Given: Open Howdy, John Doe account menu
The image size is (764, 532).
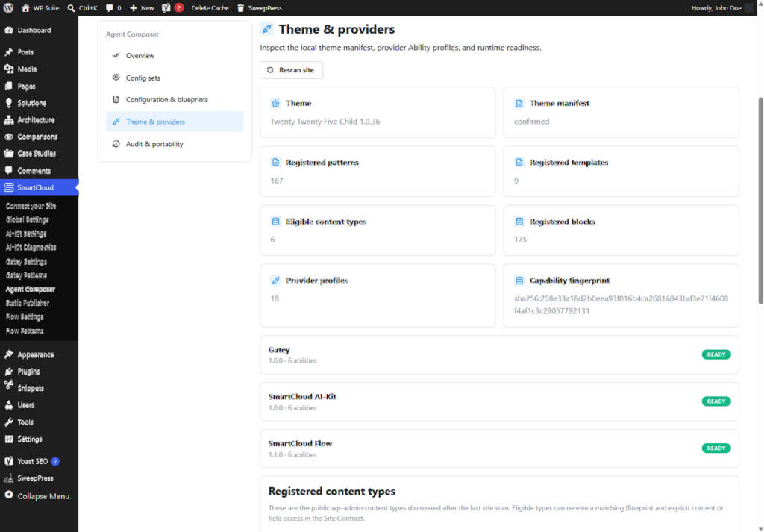Looking at the screenshot, I should point(721,7).
